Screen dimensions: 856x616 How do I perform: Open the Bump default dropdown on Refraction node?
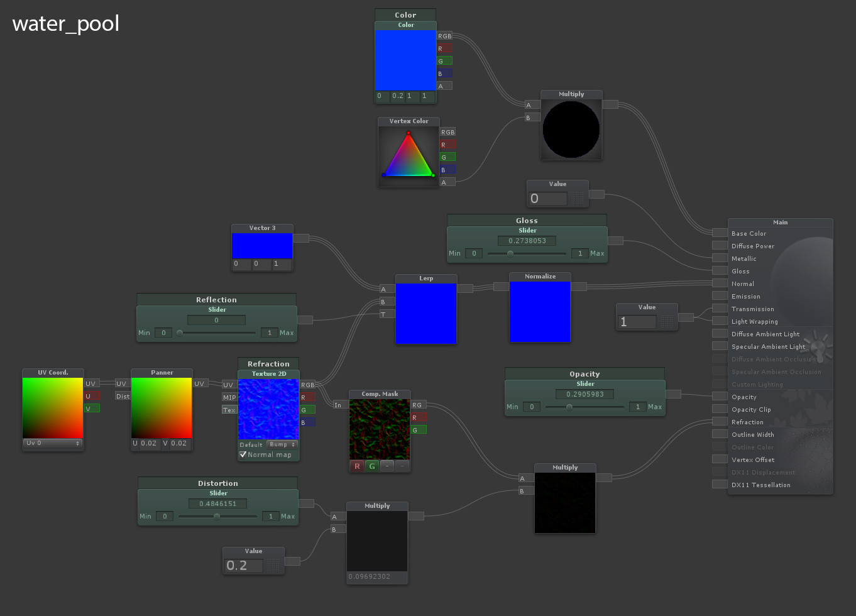tap(282, 444)
